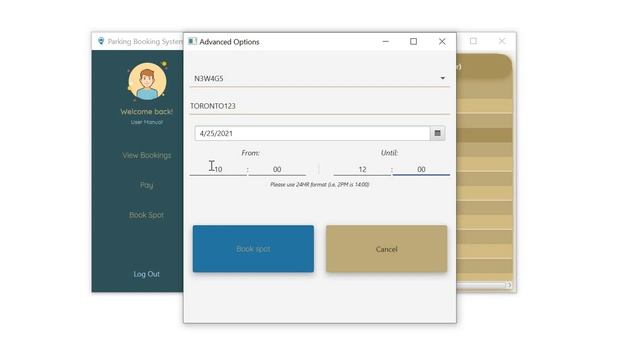Click the From hour field showing 10

coord(218,169)
